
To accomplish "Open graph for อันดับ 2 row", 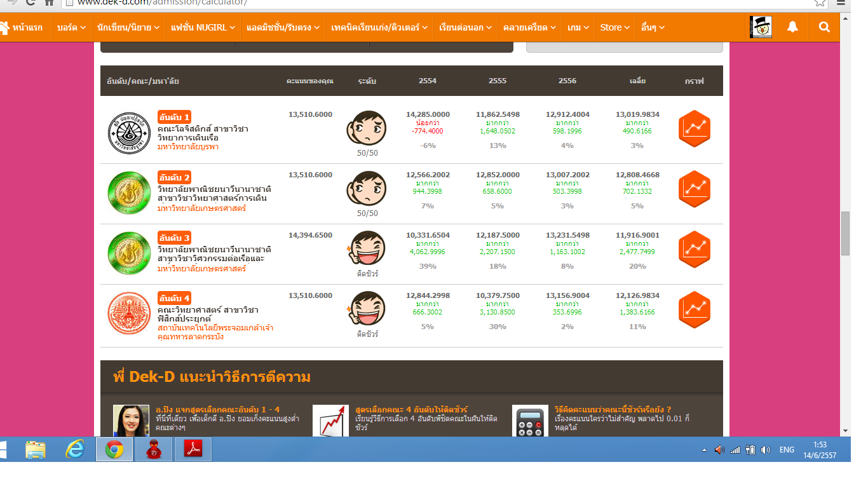I will tap(694, 189).
